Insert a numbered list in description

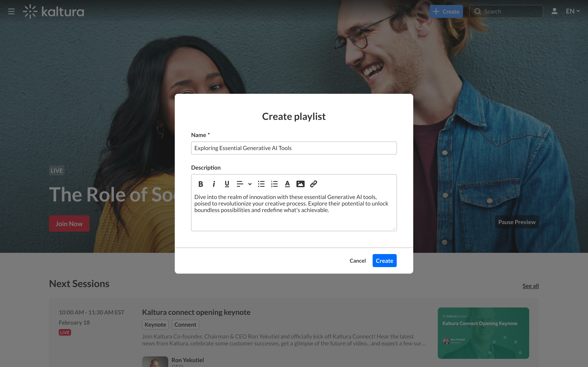click(x=274, y=184)
